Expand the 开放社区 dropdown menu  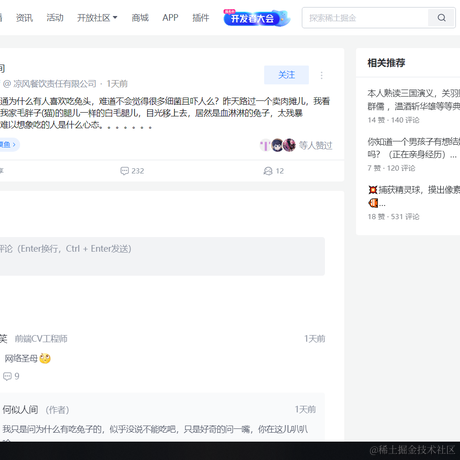(97, 18)
